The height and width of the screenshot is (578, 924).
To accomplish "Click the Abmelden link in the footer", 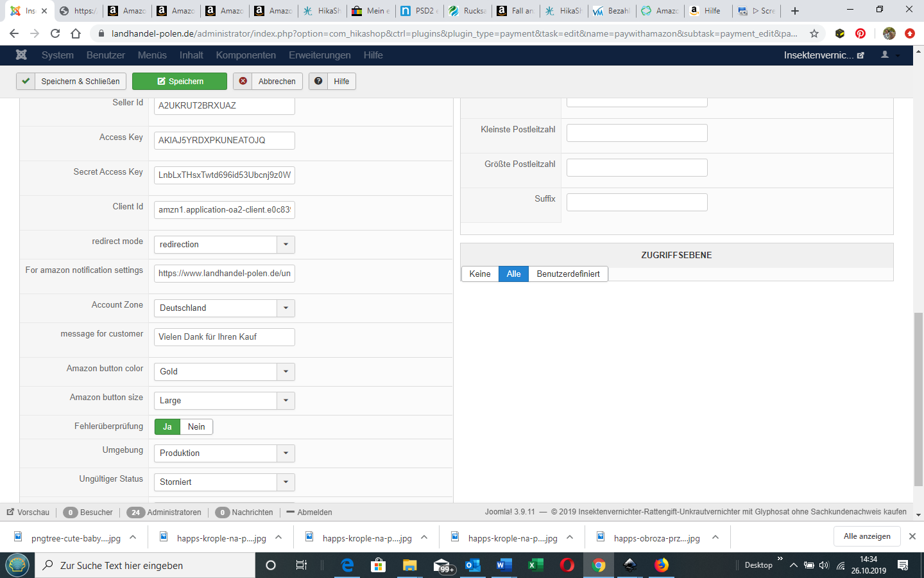I will click(309, 512).
